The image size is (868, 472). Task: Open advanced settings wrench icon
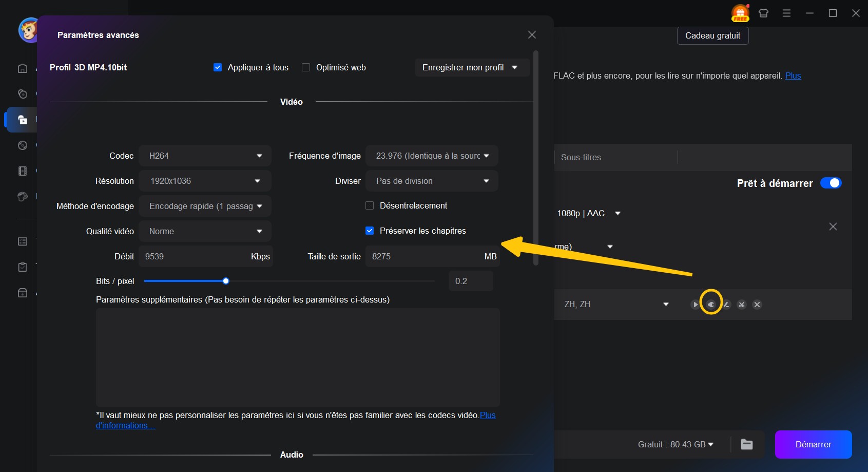coord(711,305)
